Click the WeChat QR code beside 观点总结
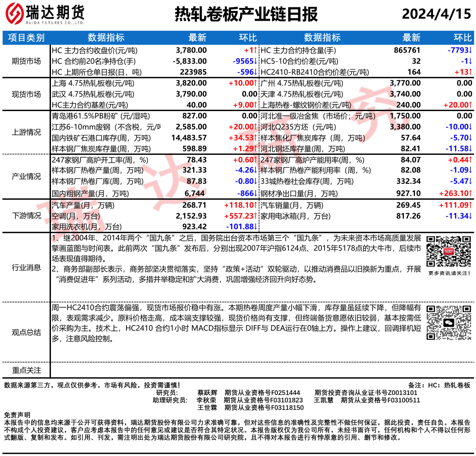The image size is (476, 456). pyautogui.click(x=449, y=323)
